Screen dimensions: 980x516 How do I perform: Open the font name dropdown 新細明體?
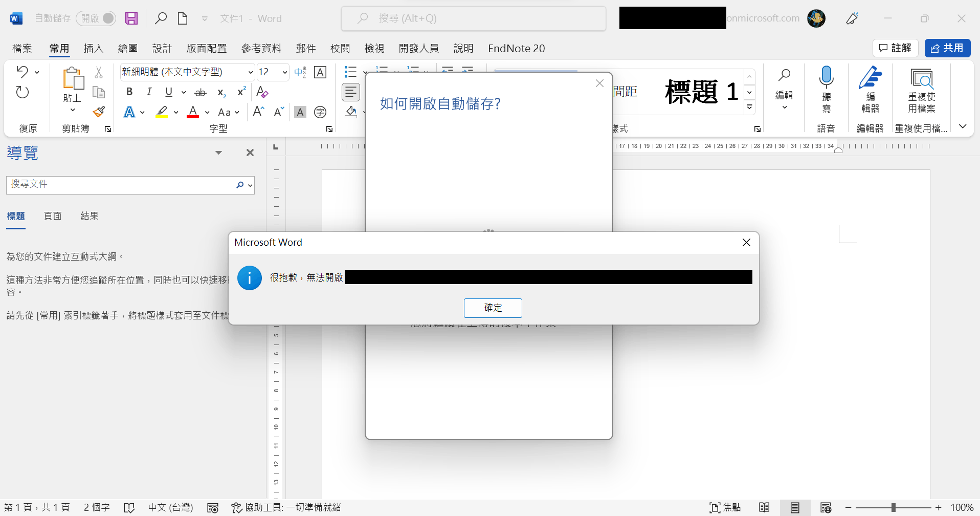[x=251, y=72]
